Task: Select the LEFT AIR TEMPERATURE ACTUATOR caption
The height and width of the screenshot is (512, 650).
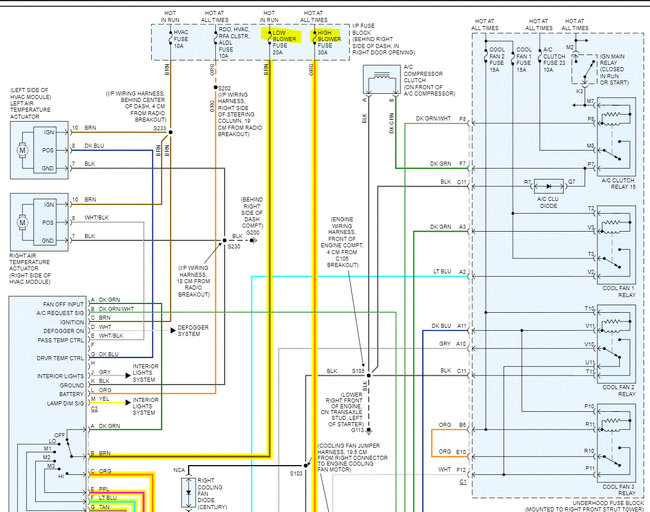Action: 31,103
